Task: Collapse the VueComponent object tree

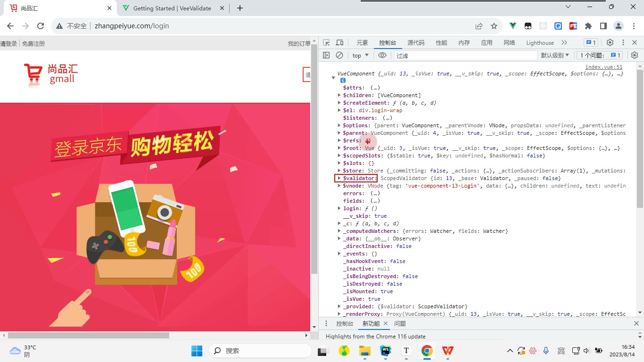Action: (x=333, y=77)
